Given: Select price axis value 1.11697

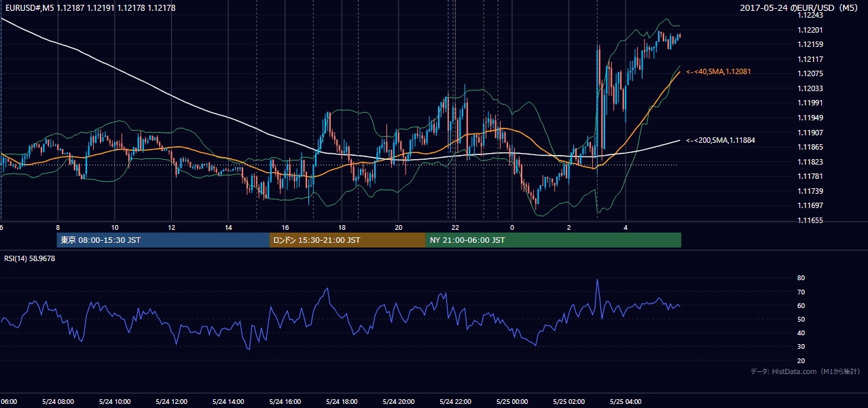Looking at the screenshot, I should [x=810, y=205].
